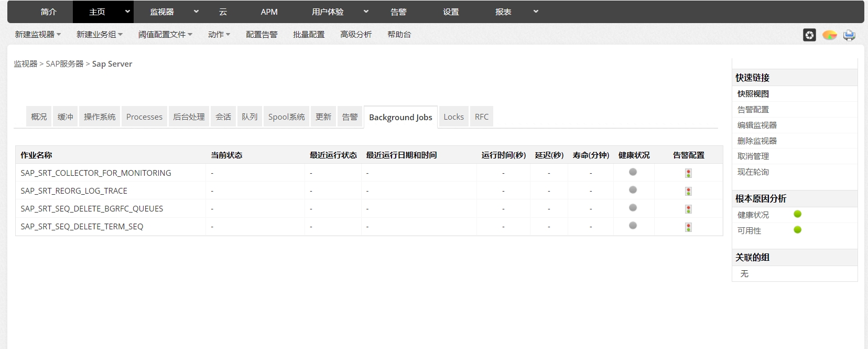Image resolution: width=868 pixels, height=349 pixels.
Task: Open alarm config icon for SAP_SRT_SEQ_DELETE_TERM_SEQ
Action: [x=688, y=227]
